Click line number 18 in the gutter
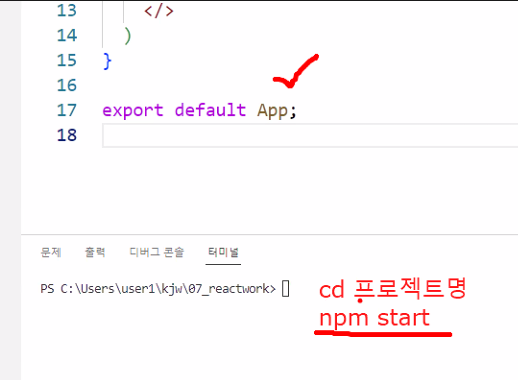Image resolution: width=518 pixels, height=380 pixels. pos(67,135)
